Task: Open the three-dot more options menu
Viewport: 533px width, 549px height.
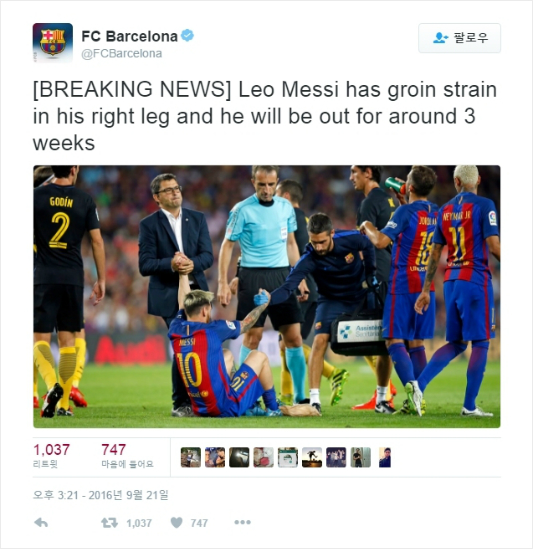Action: coord(242,522)
